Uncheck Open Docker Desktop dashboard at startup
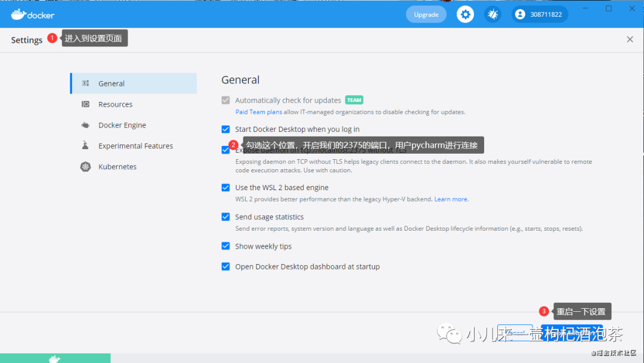 pyautogui.click(x=225, y=266)
